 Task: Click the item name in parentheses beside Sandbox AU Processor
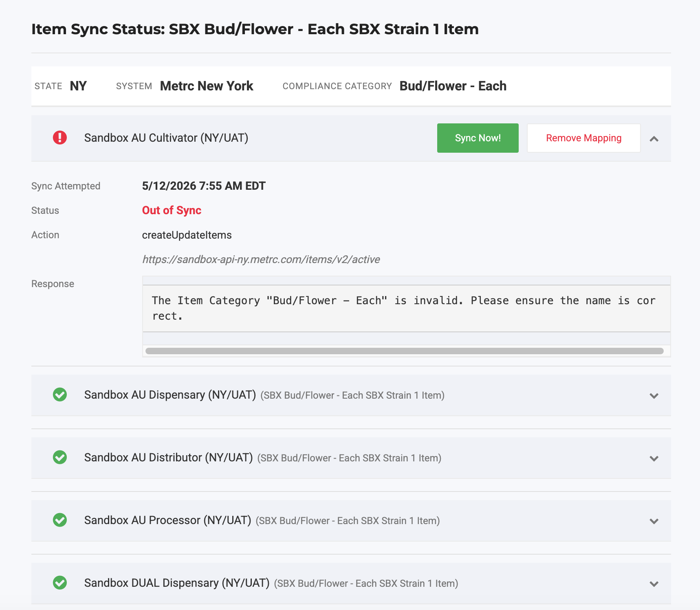pos(348,521)
